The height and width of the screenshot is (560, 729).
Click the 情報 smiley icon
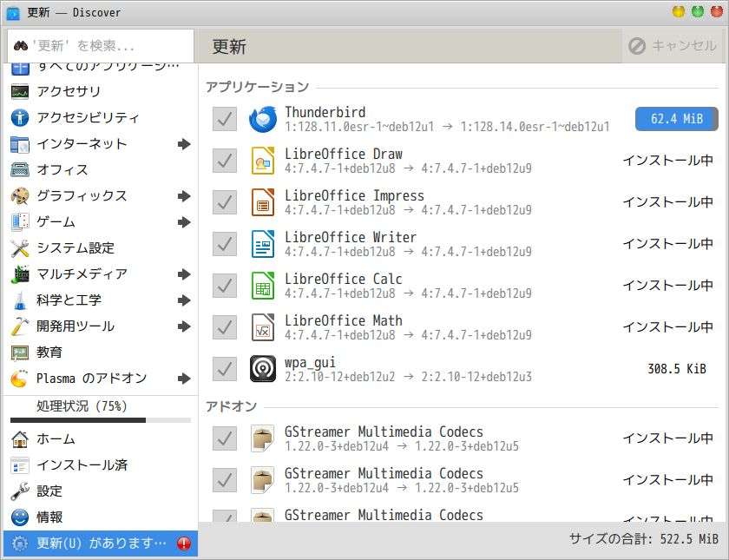point(20,517)
